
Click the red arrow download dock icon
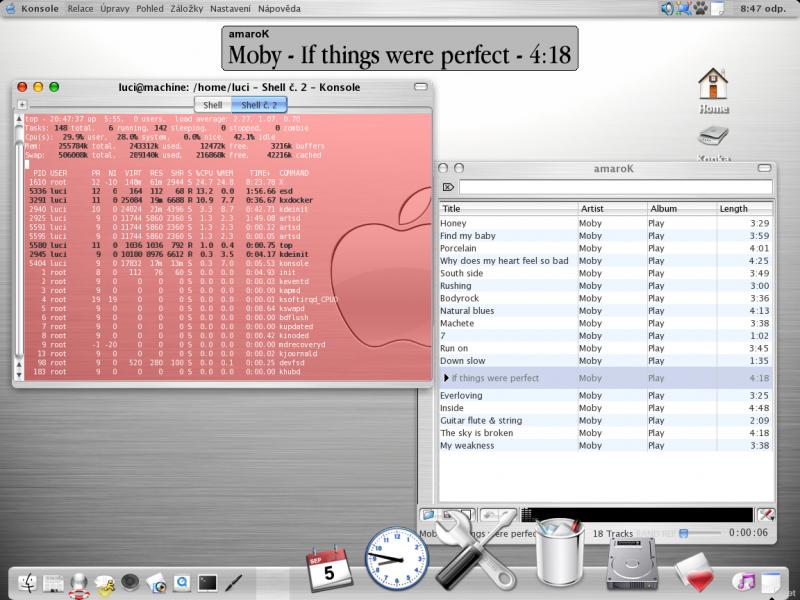point(695,571)
